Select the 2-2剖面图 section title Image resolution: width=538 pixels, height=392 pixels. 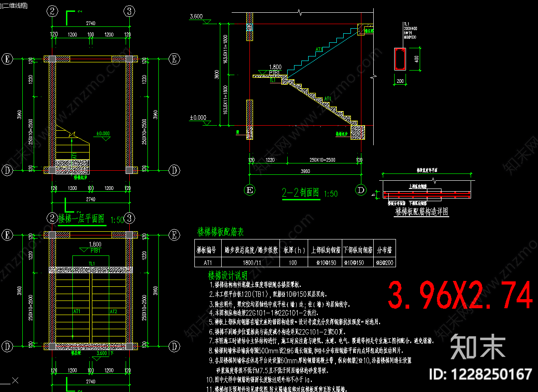click(x=300, y=193)
